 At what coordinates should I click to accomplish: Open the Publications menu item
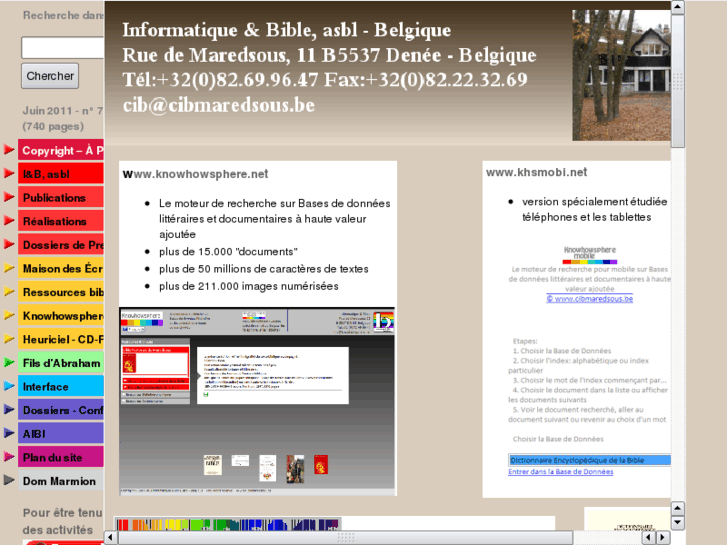pos(61,198)
